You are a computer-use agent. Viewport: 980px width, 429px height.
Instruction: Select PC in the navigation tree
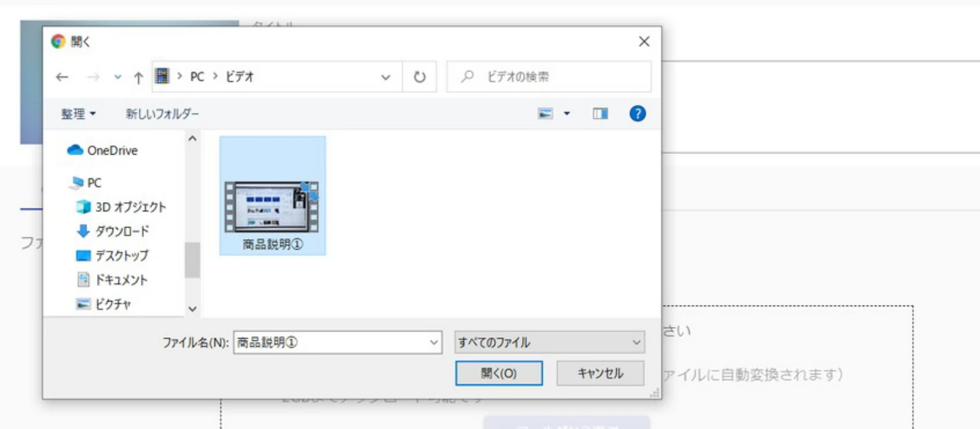[x=86, y=183]
